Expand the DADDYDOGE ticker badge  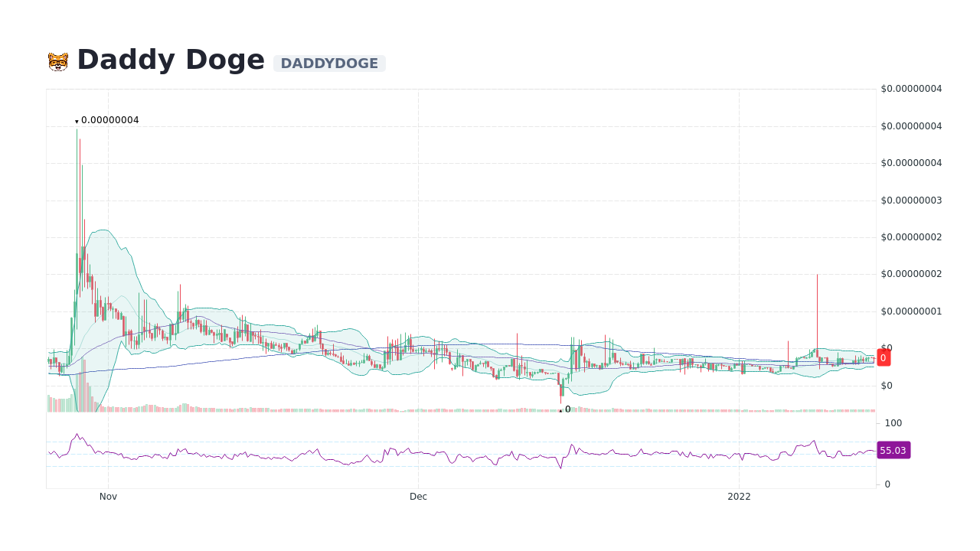pos(330,63)
